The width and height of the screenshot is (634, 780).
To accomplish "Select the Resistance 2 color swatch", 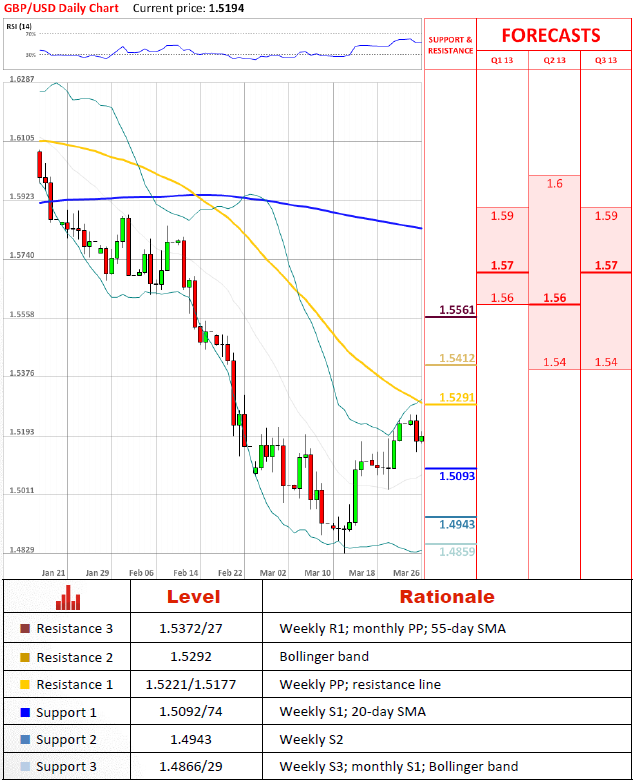I will [x=25, y=657].
